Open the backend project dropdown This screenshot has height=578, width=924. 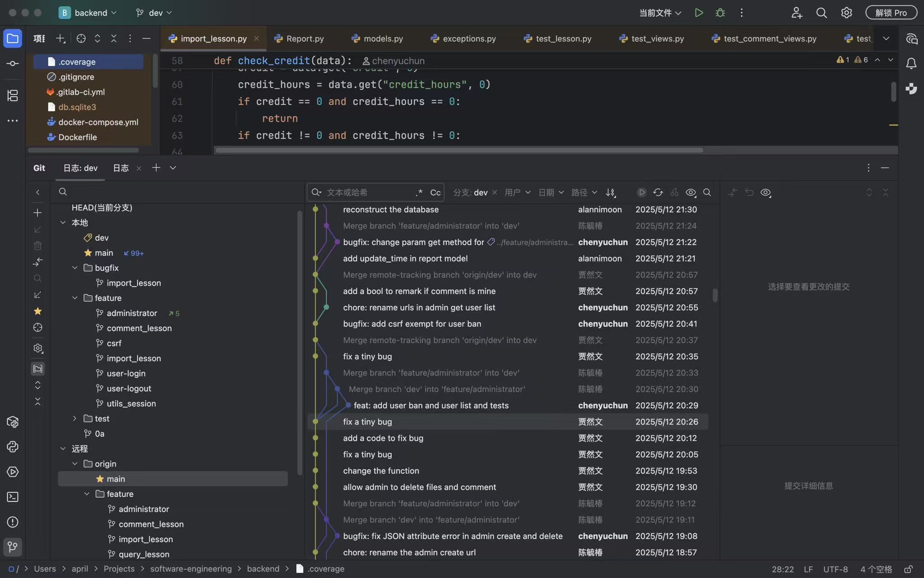(88, 13)
